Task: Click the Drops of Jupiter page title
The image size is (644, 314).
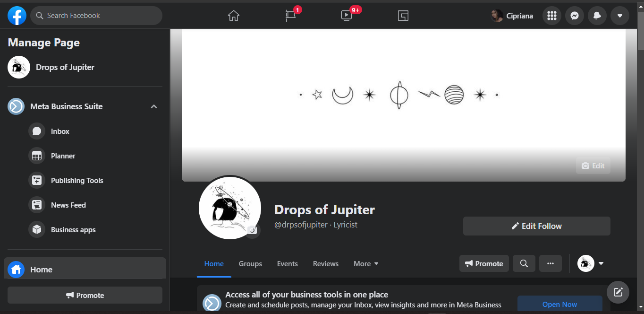Action: click(x=324, y=209)
